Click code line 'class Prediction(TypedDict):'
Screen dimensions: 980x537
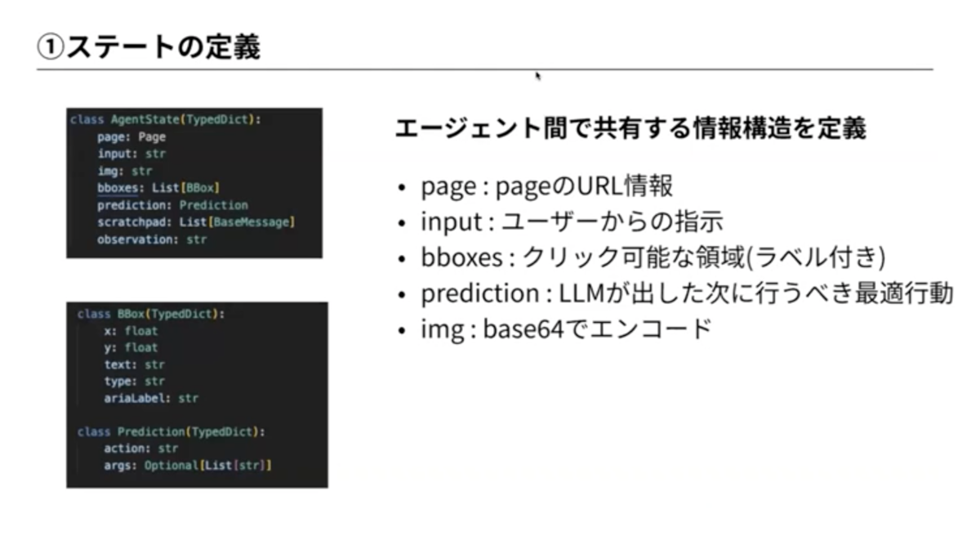click(x=171, y=432)
